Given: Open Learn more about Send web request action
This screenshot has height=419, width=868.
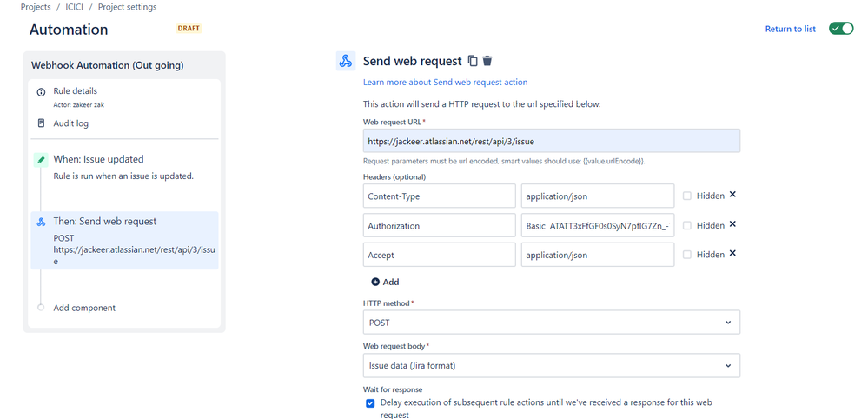Looking at the screenshot, I should (445, 83).
